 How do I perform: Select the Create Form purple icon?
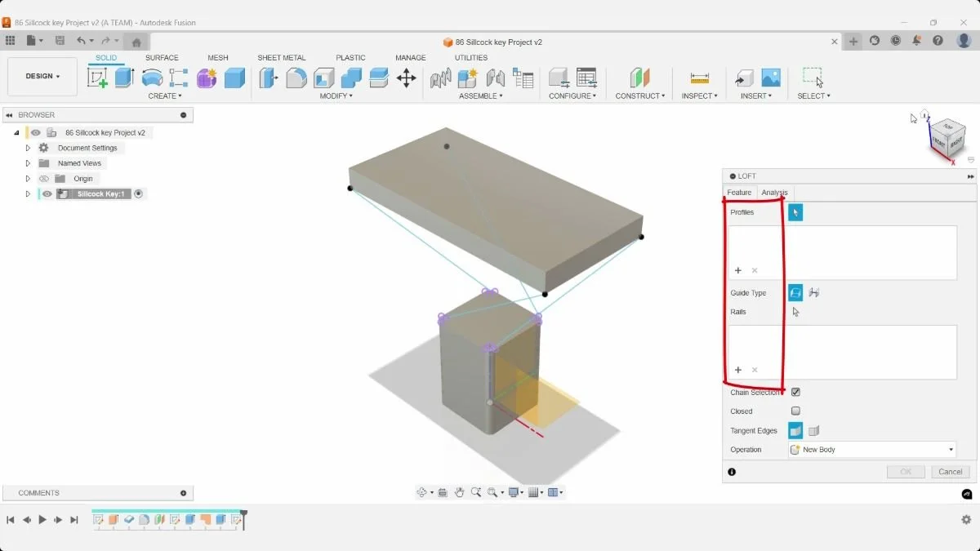coord(207,78)
